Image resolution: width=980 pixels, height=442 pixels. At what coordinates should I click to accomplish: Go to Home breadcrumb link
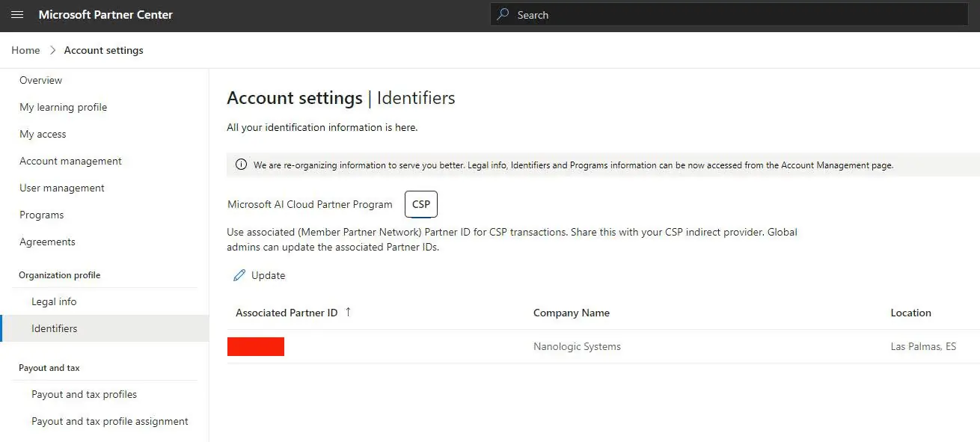click(25, 50)
